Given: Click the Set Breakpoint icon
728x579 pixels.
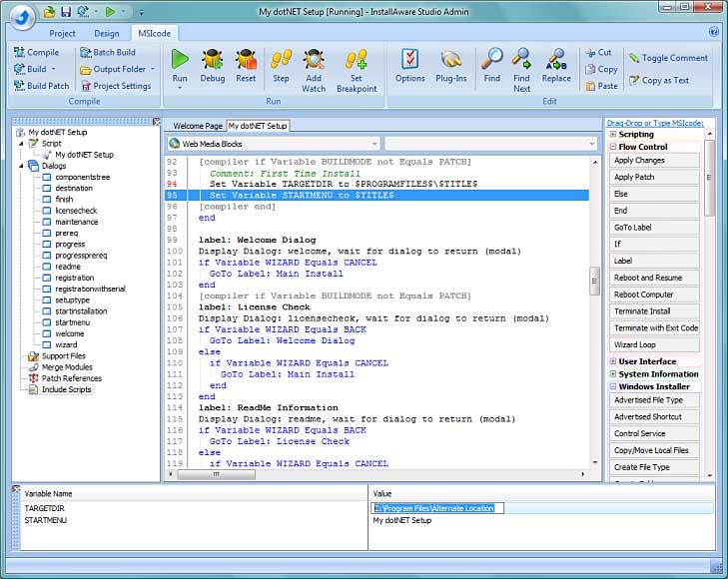Looking at the screenshot, I should [357, 60].
